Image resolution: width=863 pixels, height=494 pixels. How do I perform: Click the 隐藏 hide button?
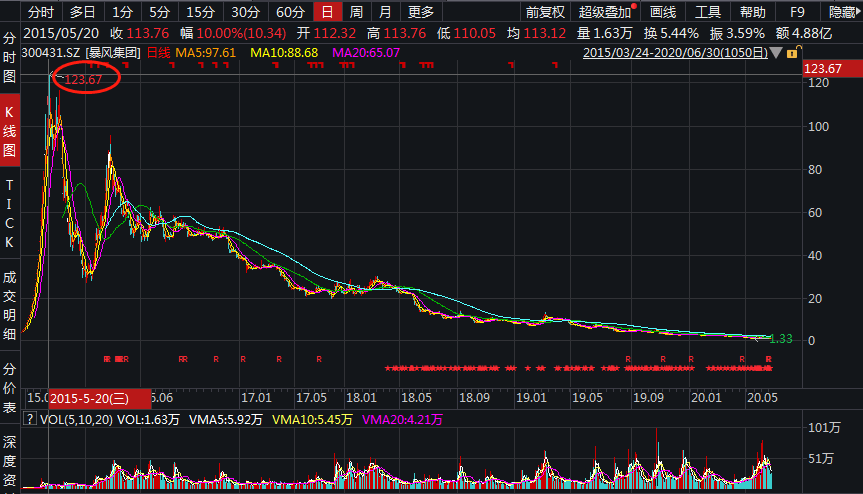[843, 12]
